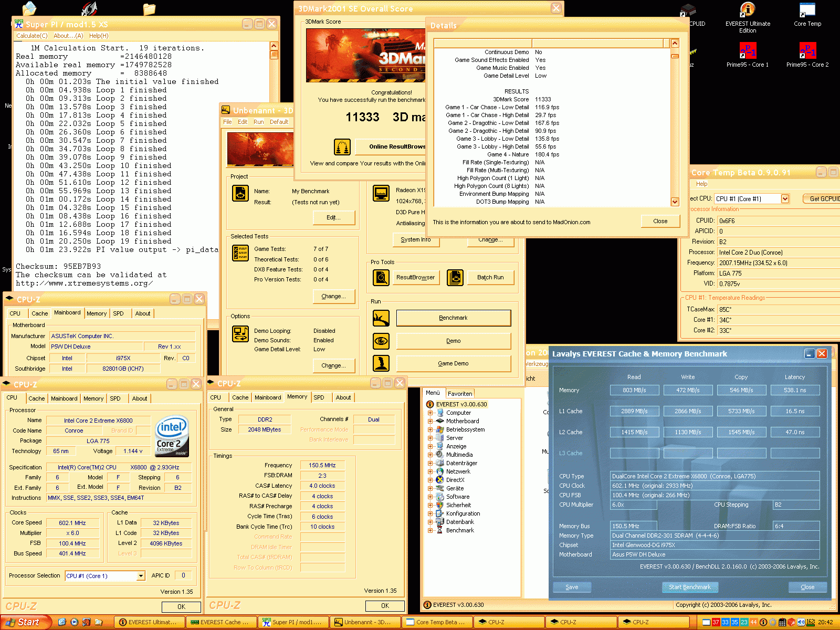The height and width of the screenshot is (630, 840).
Task: Click the ResultBrowser magnifier icon in Pro Tools
Action: [381, 277]
